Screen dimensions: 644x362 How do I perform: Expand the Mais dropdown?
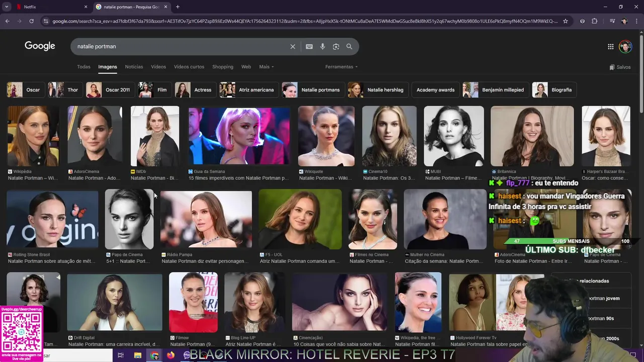(x=266, y=67)
